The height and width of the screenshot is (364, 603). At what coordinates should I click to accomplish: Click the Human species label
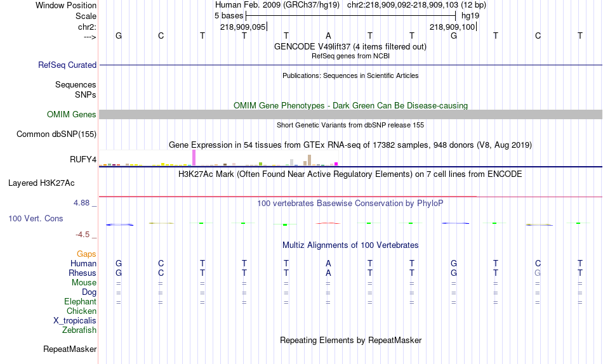click(x=83, y=264)
